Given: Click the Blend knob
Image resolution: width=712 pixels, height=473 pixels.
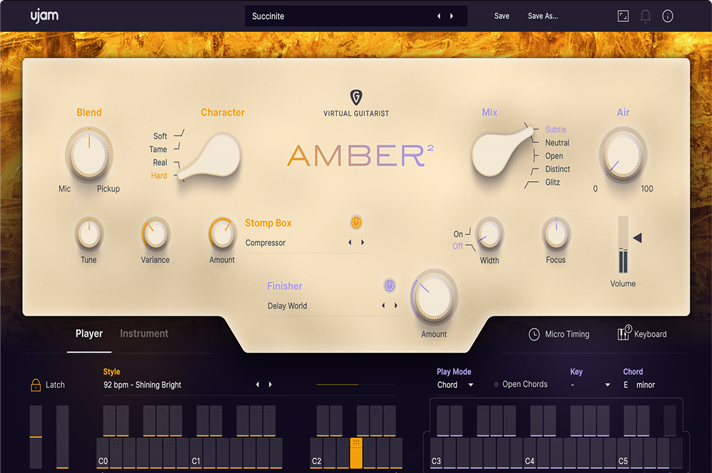Looking at the screenshot, I should tap(89, 154).
